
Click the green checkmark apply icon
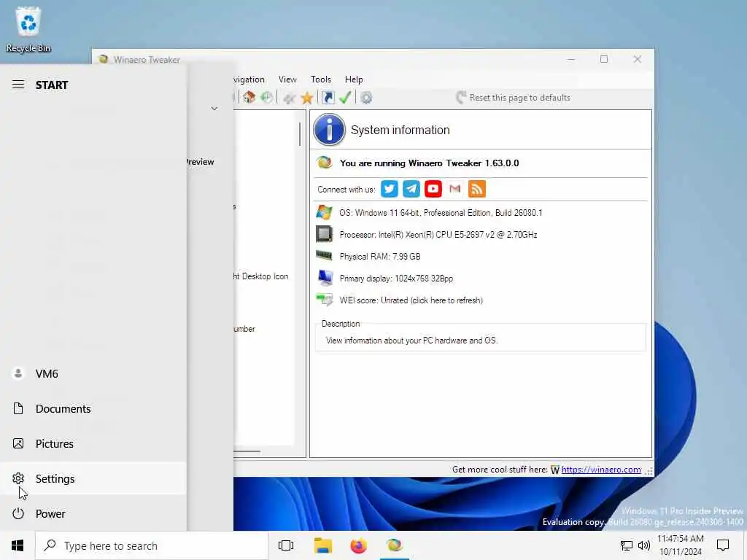click(345, 98)
